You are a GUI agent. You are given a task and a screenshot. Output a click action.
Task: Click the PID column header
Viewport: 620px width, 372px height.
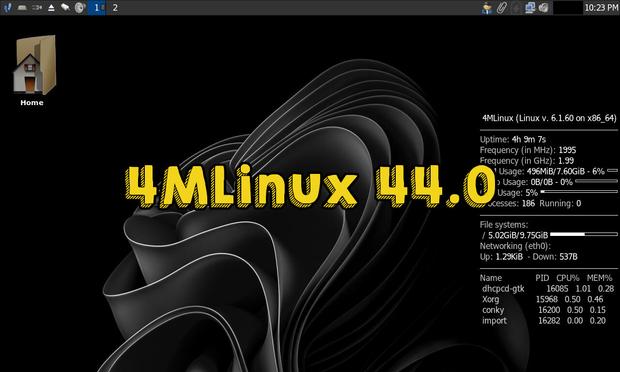(542, 278)
